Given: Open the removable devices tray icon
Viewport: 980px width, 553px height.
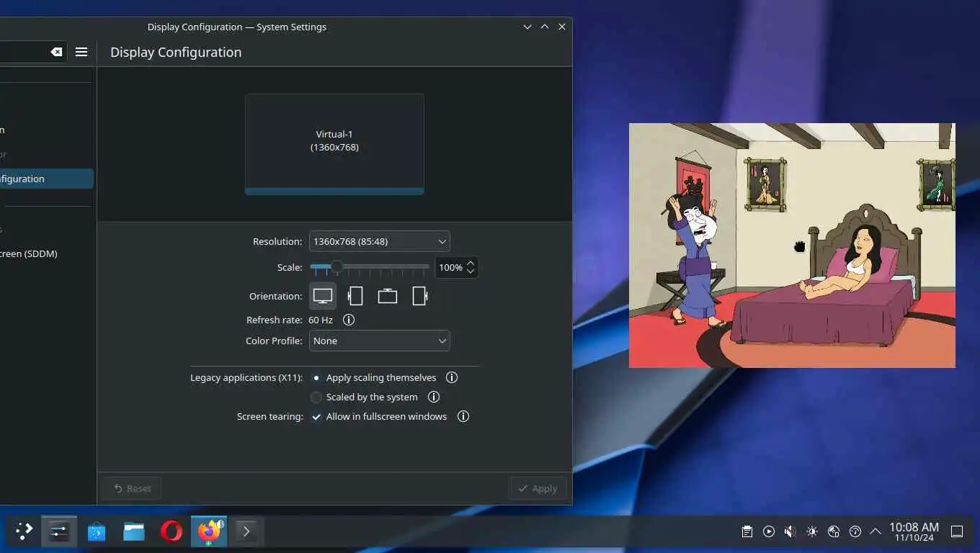Looking at the screenshot, I should (834, 531).
